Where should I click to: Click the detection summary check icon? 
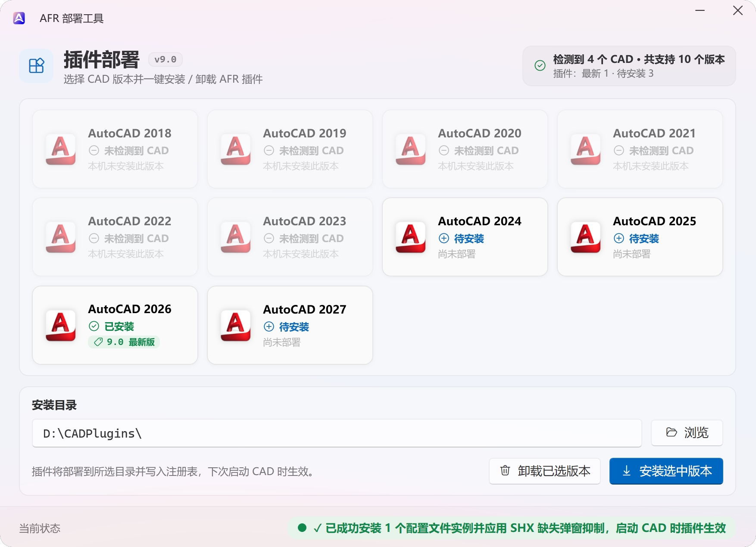(x=540, y=65)
